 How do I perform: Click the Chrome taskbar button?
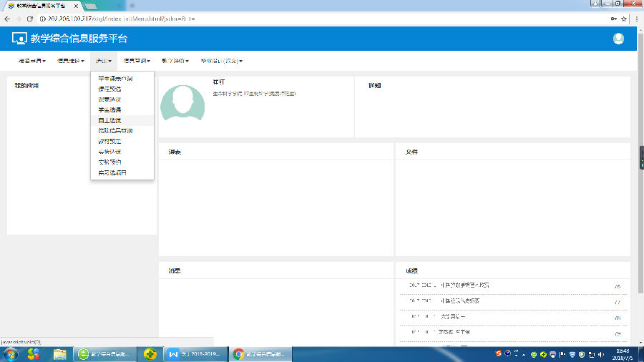click(x=260, y=353)
